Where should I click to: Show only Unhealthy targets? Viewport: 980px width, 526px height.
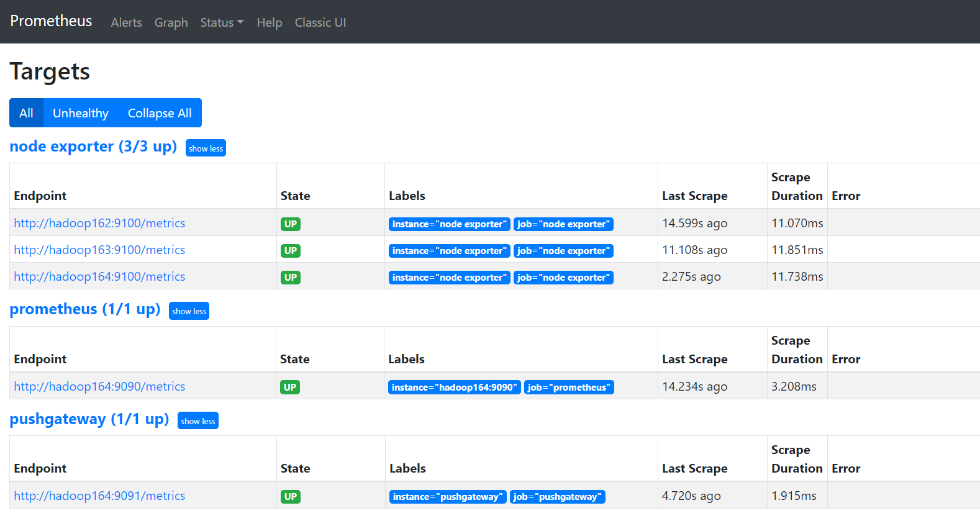click(x=81, y=113)
